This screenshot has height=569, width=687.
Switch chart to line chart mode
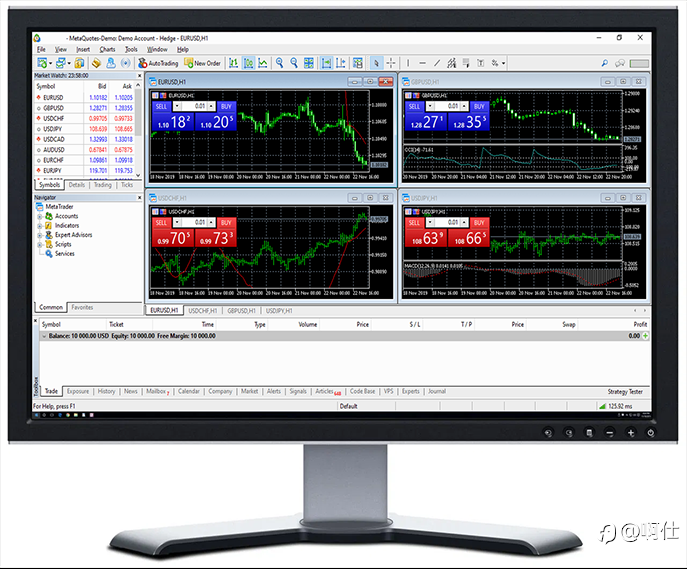click(x=263, y=63)
